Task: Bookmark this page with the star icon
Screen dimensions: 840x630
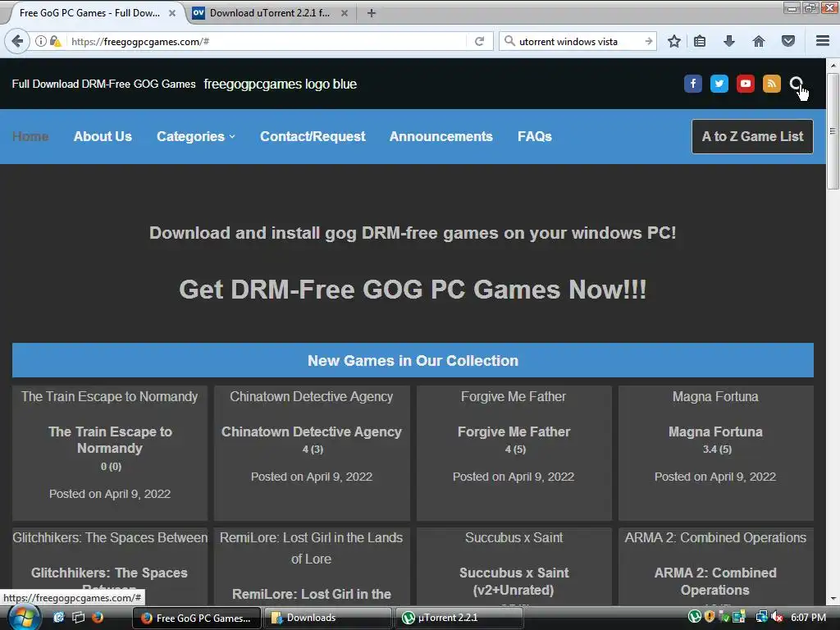Action: 674,41
